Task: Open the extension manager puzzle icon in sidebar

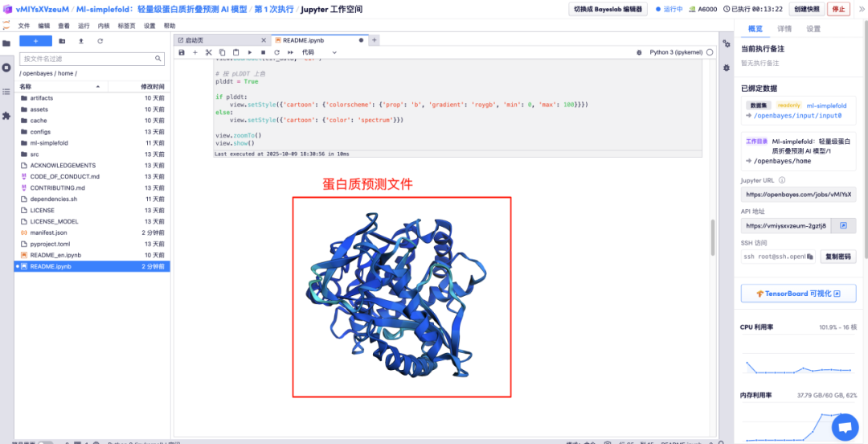Action: [6, 116]
